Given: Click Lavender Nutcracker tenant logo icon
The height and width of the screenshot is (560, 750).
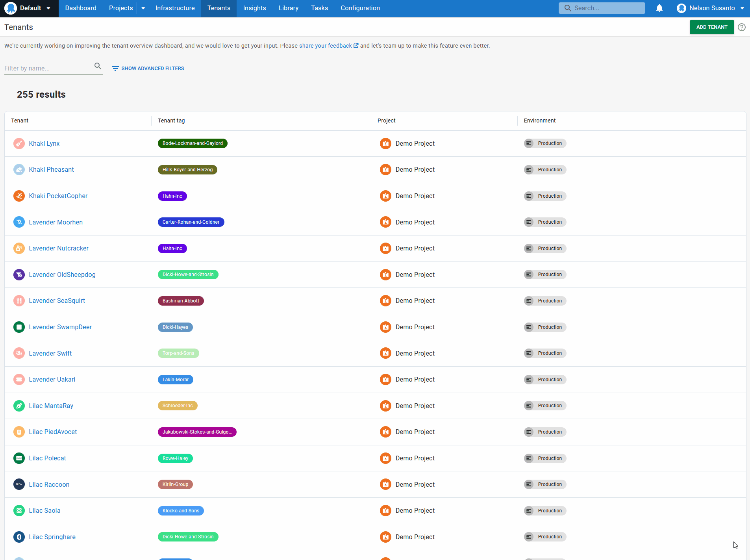Looking at the screenshot, I should click(x=19, y=248).
